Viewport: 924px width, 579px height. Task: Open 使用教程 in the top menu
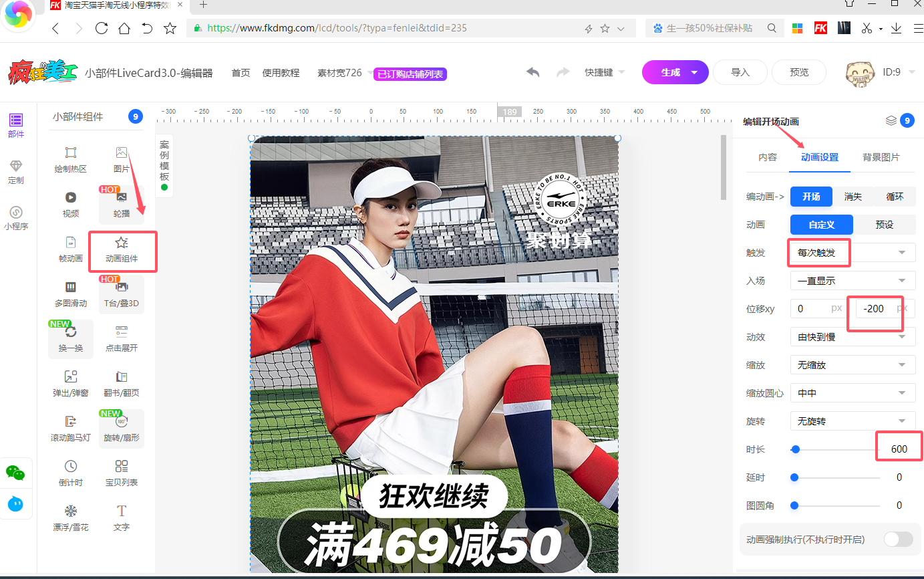pos(281,73)
